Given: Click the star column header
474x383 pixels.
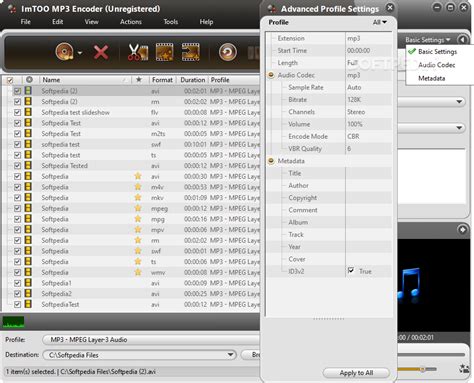Looking at the screenshot, I should pyautogui.click(x=139, y=80).
